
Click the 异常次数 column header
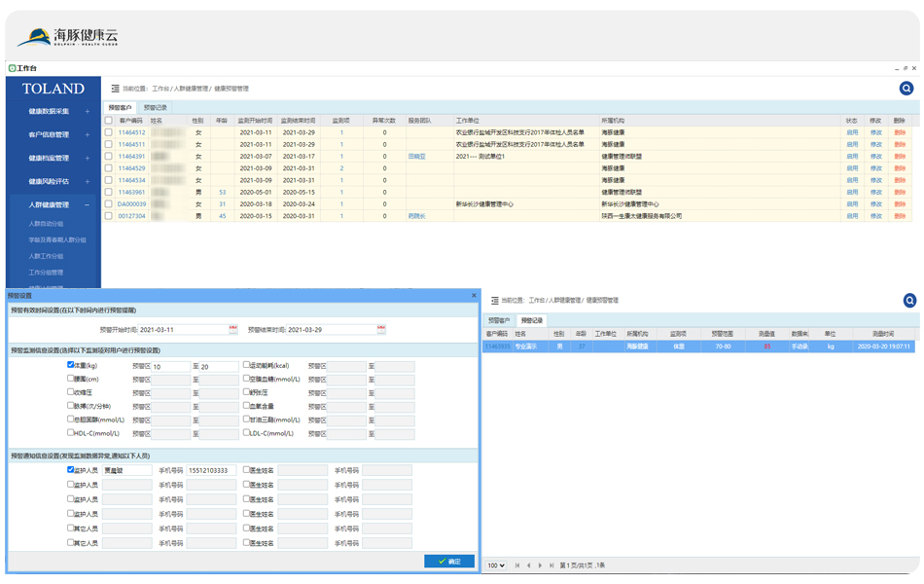click(x=384, y=121)
